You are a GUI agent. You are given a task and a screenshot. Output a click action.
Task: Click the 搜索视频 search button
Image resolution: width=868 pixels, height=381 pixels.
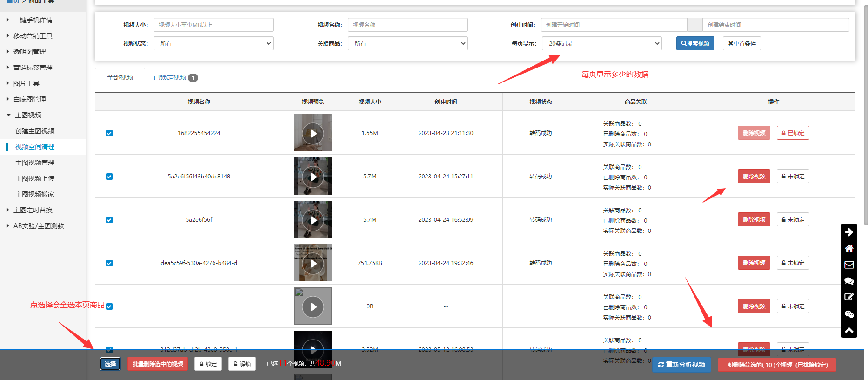pyautogui.click(x=695, y=43)
